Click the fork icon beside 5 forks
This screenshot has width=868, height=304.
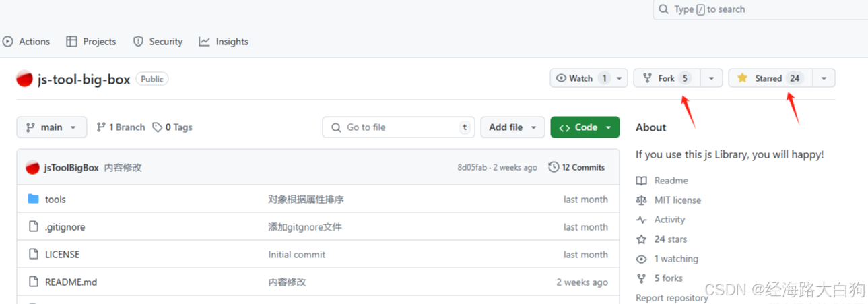pos(641,278)
